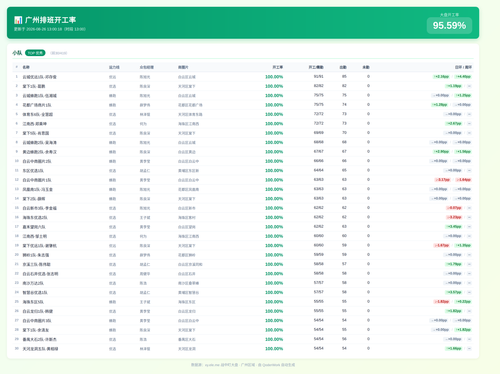
Task: Select the green TOP pill next to 小队
Action: click(x=35, y=53)
